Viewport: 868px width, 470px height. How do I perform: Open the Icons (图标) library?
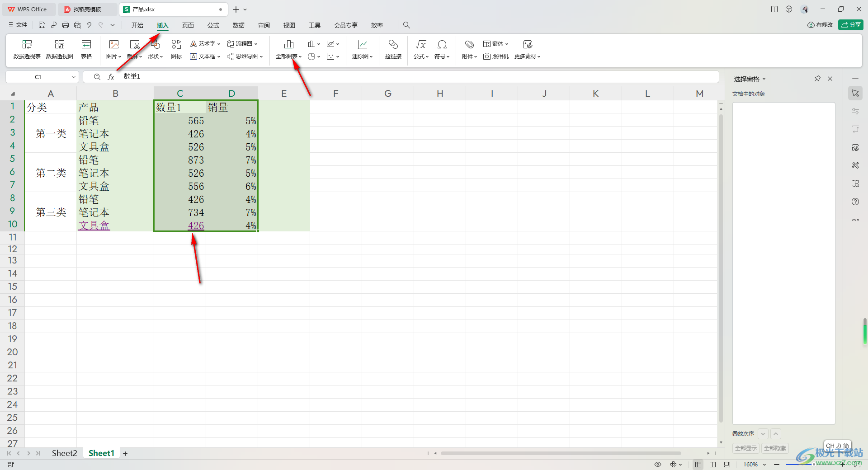(x=176, y=49)
